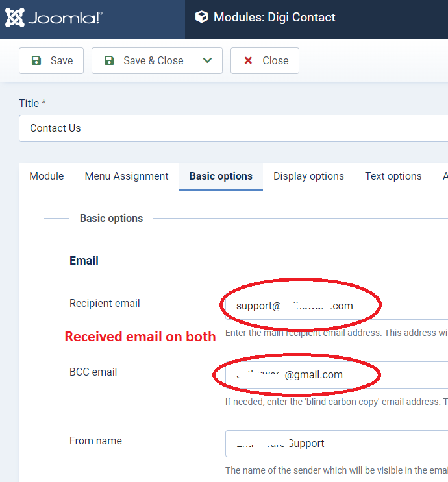
Task: Click the BCC email input field
Action: click(x=336, y=375)
